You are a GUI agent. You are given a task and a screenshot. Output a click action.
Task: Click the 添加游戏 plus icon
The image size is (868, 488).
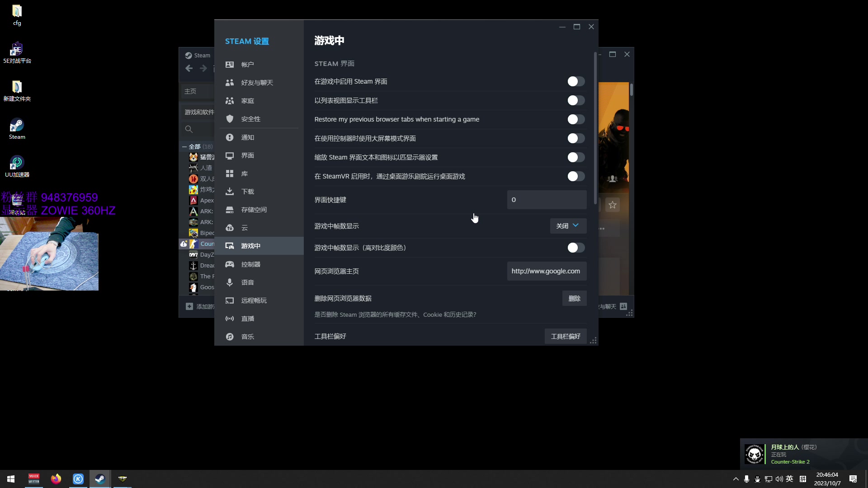tap(189, 306)
